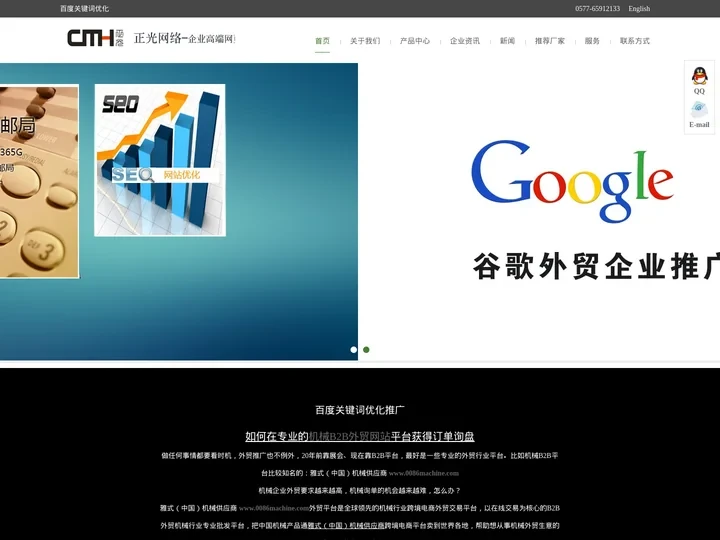Open the 关于我们 menu item

[x=365, y=41]
